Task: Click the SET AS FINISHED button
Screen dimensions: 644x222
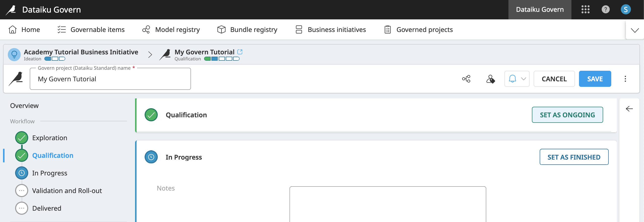Action: 574,157
